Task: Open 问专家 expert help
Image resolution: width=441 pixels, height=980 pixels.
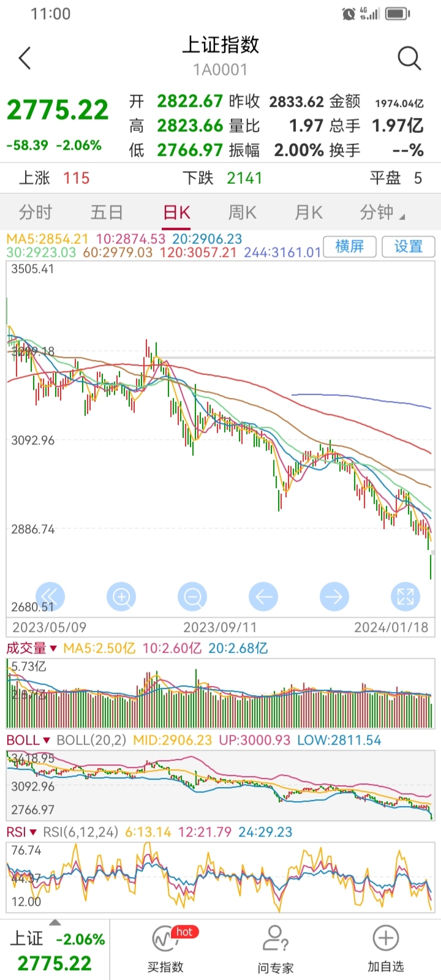Action: click(x=276, y=949)
